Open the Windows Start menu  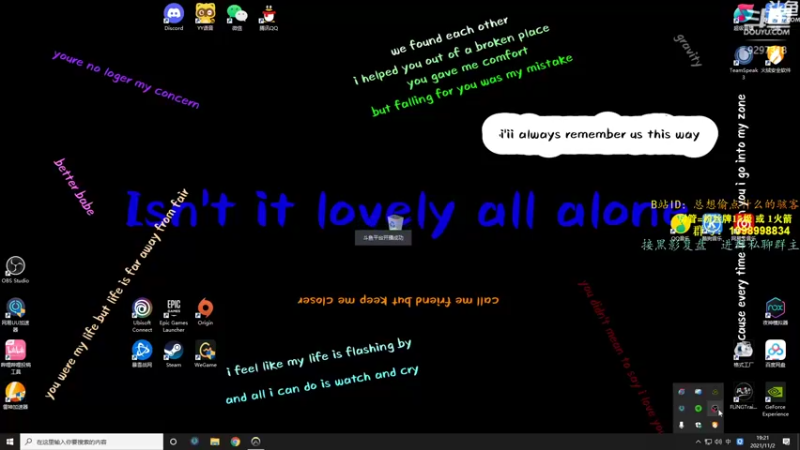pyautogui.click(x=10, y=441)
